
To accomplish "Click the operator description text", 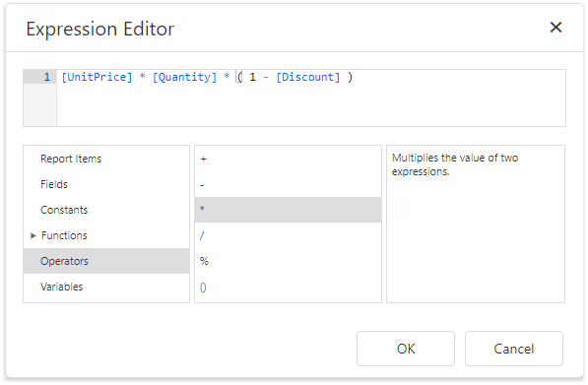I will (455, 164).
